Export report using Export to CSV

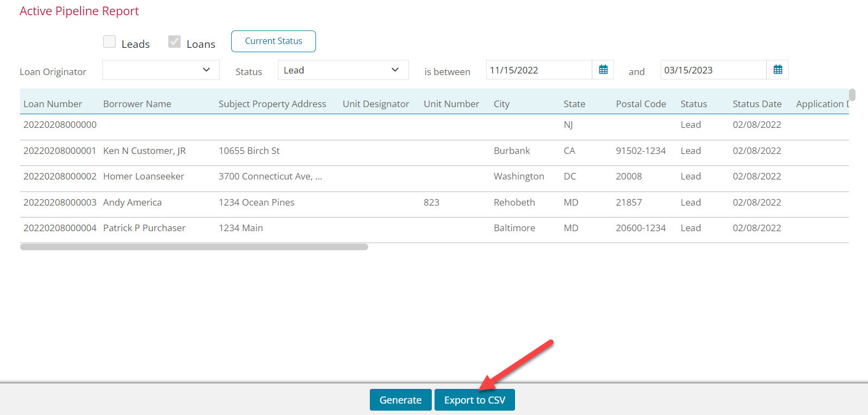474,400
